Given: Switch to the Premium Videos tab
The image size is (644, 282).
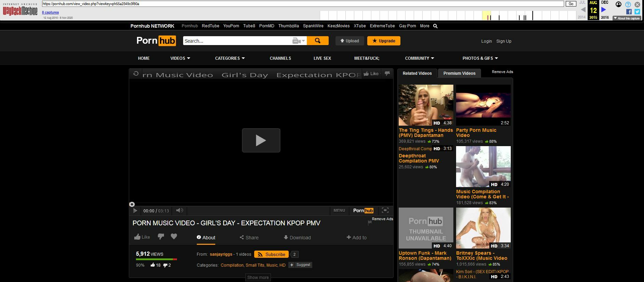Looking at the screenshot, I should coord(460,73).
